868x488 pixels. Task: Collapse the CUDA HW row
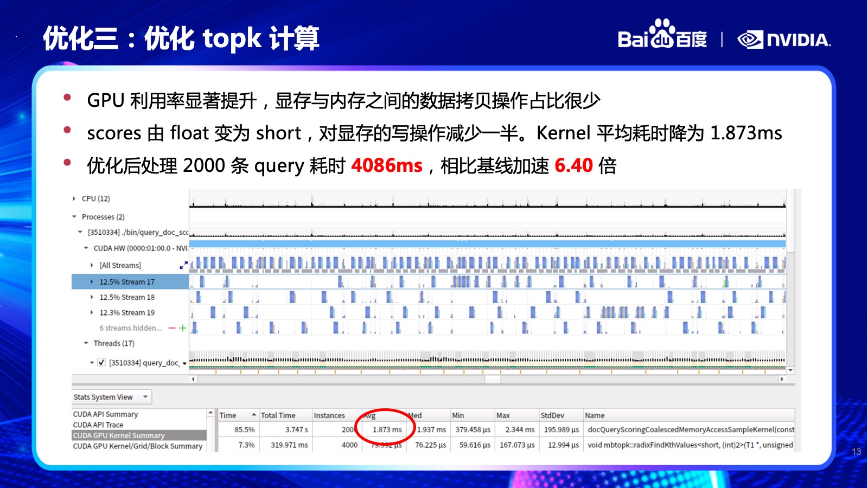[x=86, y=248]
